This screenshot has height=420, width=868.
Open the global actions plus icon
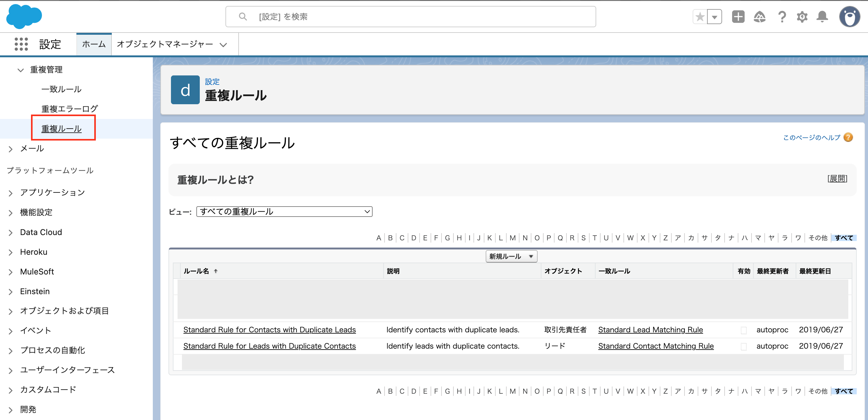[x=738, y=17]
